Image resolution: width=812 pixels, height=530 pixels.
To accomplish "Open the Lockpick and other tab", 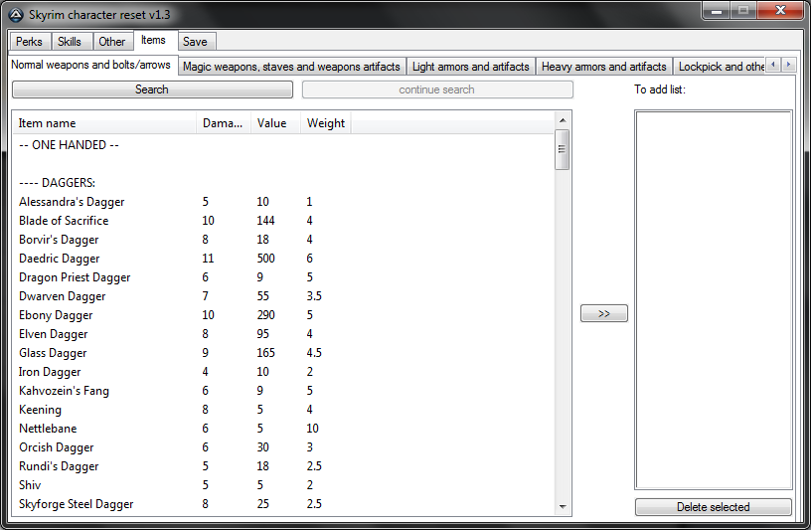I will [720, 67].
